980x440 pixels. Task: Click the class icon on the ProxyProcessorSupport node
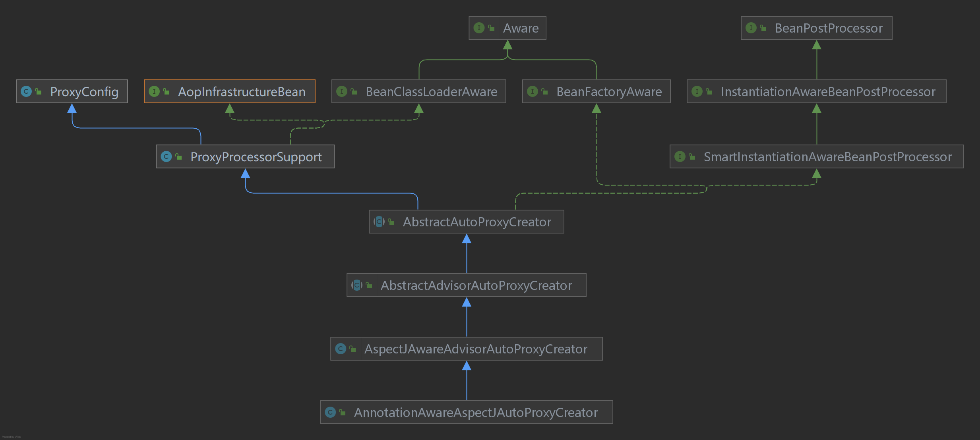point(166,156)
